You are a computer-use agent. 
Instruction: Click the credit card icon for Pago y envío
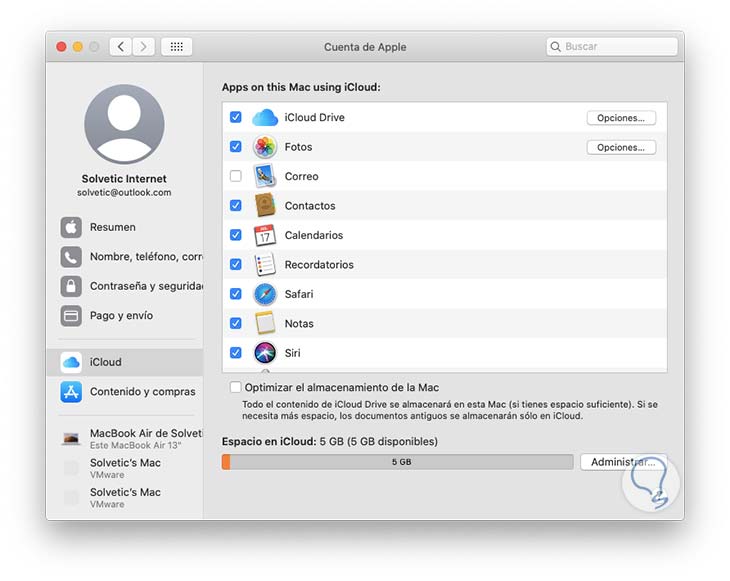pos(71,316)
